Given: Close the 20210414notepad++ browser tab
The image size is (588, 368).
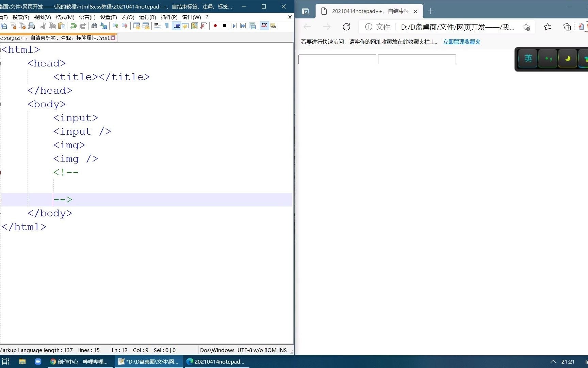Looking at the screenshot, I should pos(415,11).
